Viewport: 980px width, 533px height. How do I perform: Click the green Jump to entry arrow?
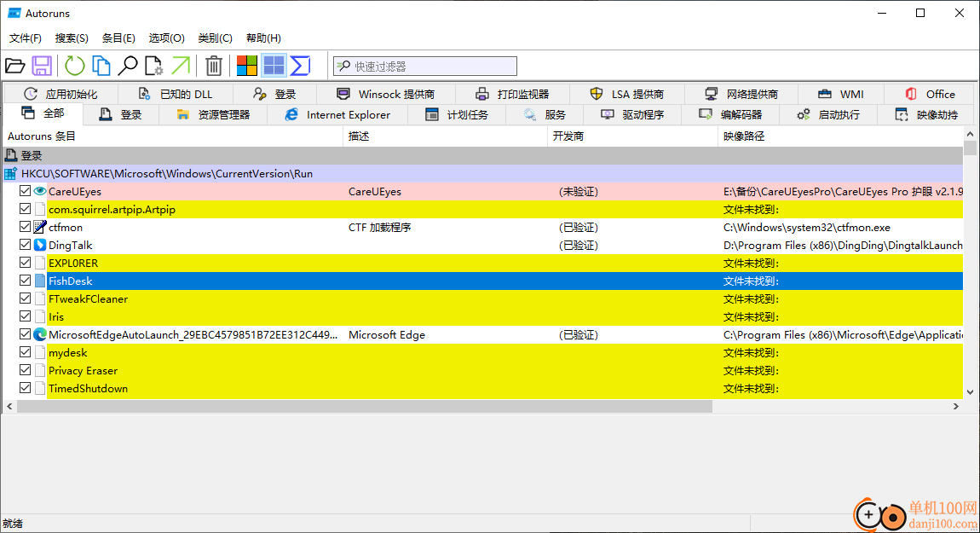[x=180, y=66]
